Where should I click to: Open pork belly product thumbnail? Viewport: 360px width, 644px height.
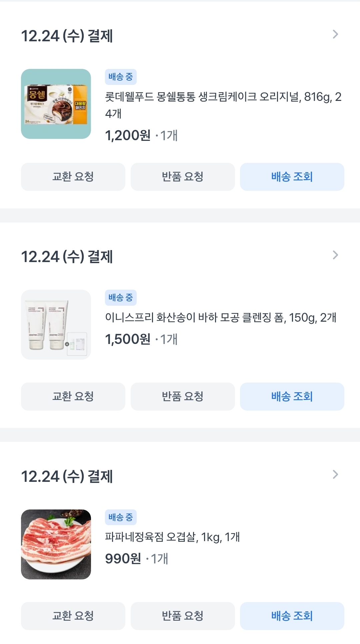coord(56,544)
